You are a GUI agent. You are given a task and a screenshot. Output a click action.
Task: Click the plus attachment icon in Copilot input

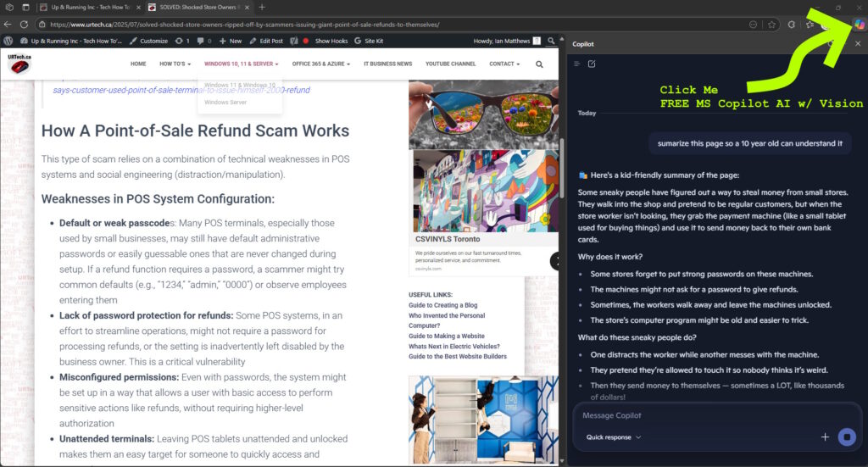(825, 437)
